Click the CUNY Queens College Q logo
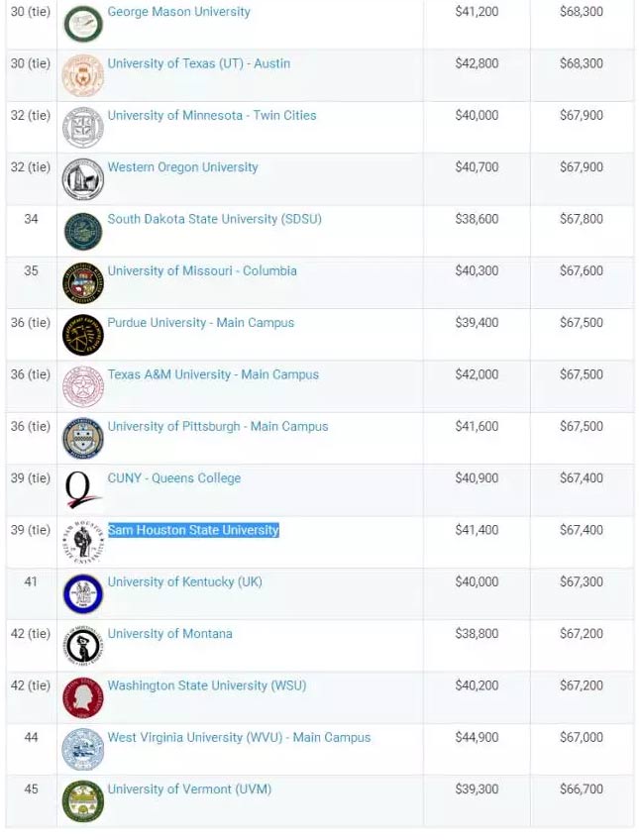 pos(83,489)
